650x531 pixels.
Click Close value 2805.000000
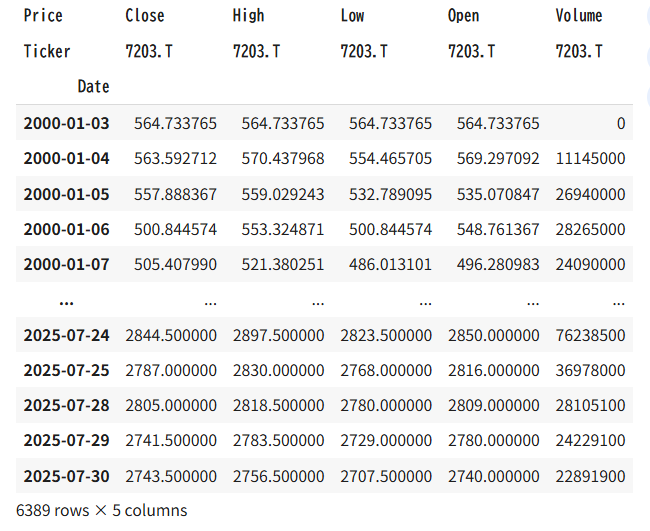pos(171,405)
